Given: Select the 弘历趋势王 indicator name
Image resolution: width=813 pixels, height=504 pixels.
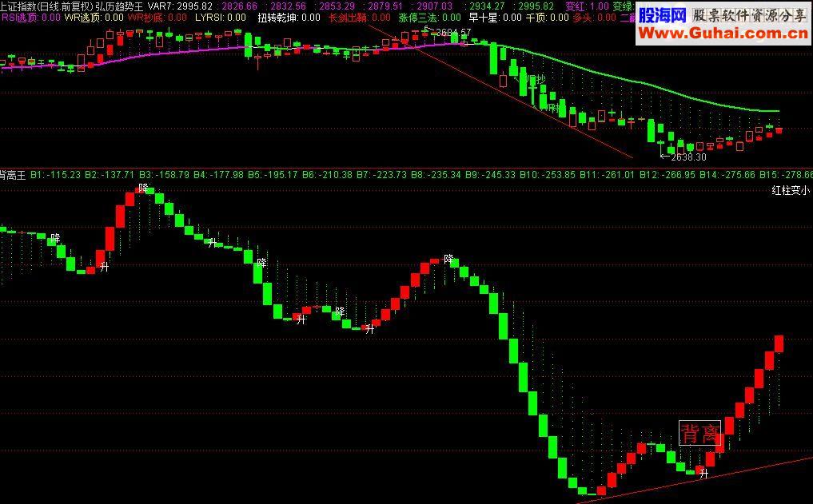Looking at the screenshot, I should coord(120,6).
